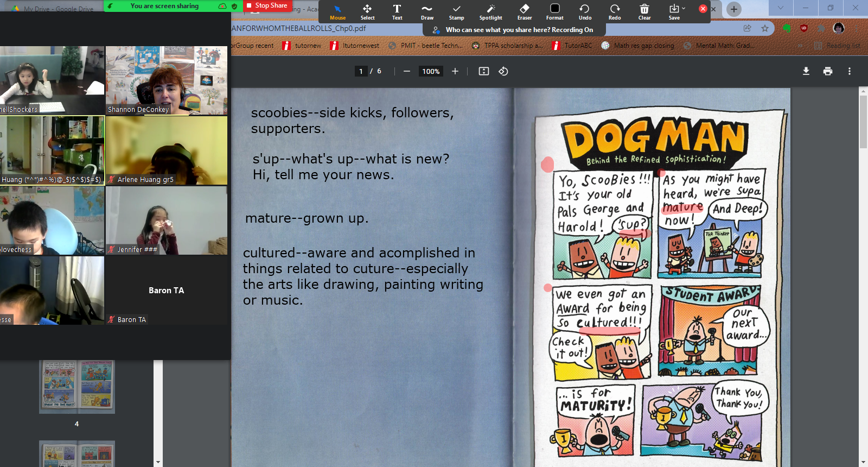Select Shannon DeConkey's video tile
Image resolution: width=868 pixels, height=467 pixels.
(167, 80)
